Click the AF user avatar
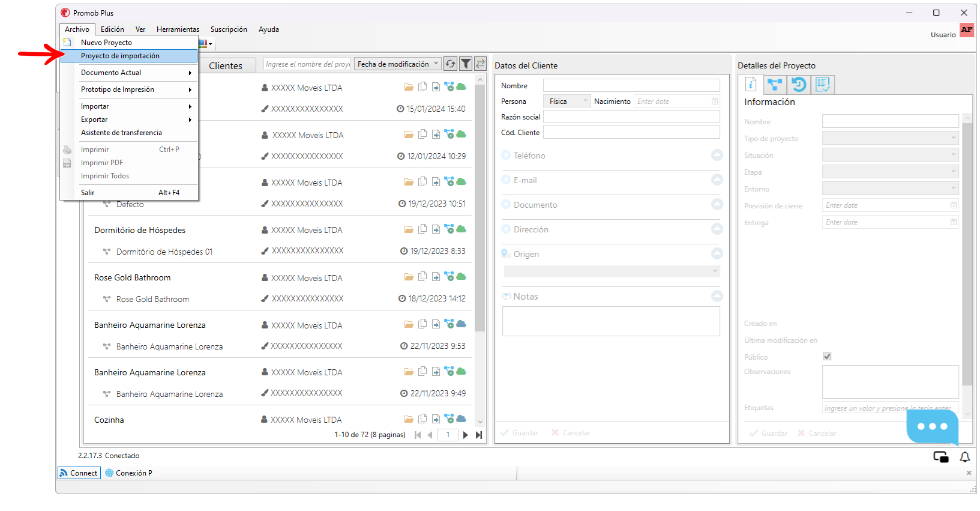The width and height of the screenshot is (980, 511). pos(966,30)
